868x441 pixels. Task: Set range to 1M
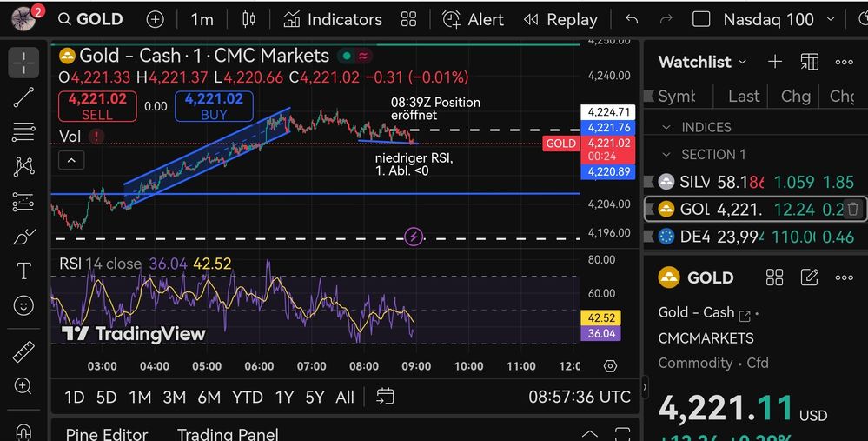(140, 398)
